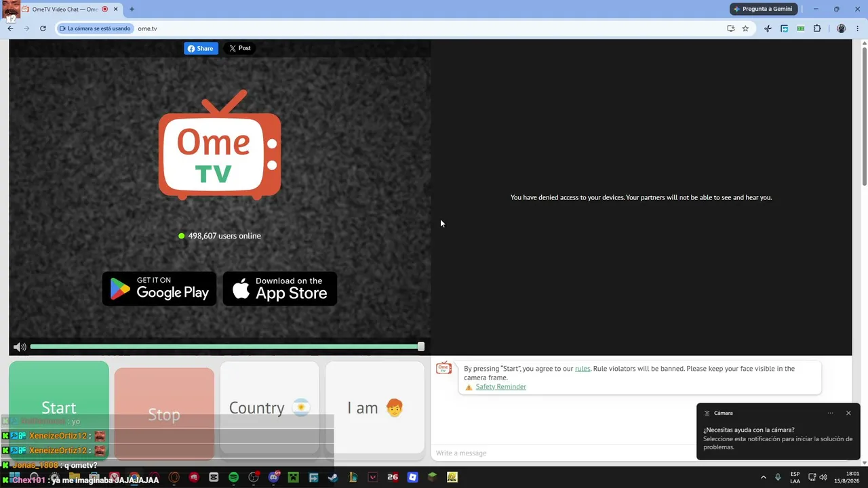
Task: Open the Chrome three-dot menu
Action: coord(858,28)
